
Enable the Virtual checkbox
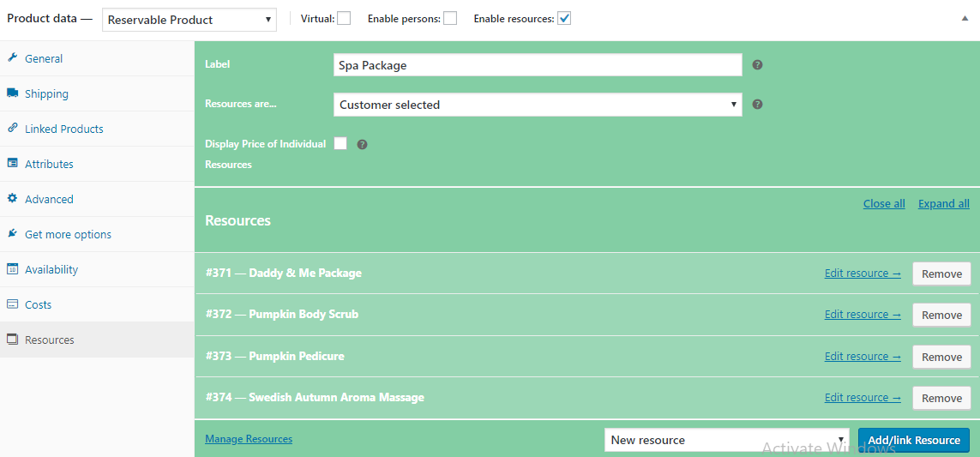point(344,18)
